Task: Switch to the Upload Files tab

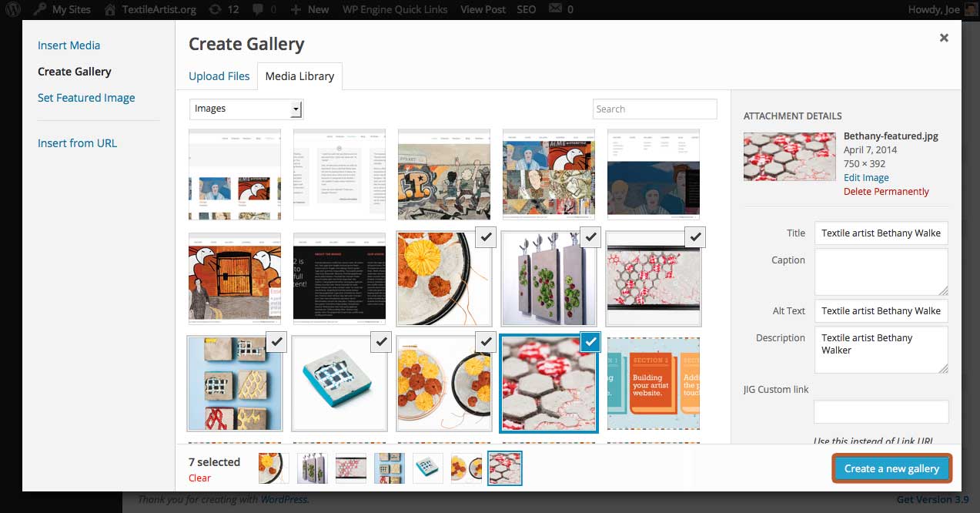Action: coord(219,76)
